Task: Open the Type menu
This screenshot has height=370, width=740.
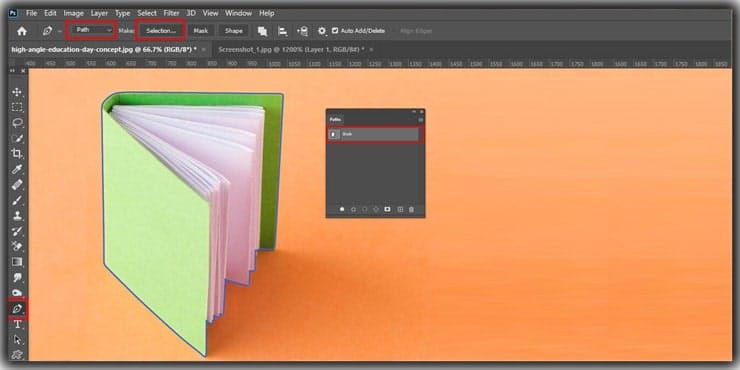Action: [123, 13]
